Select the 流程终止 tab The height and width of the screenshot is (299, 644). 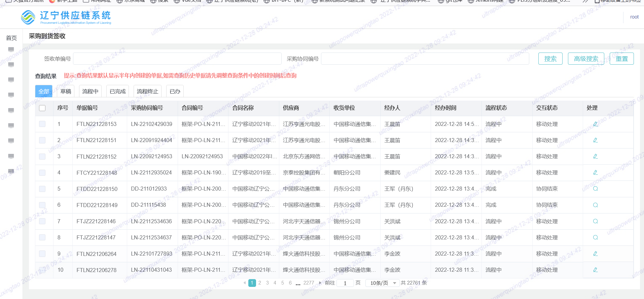pos(147,91)
